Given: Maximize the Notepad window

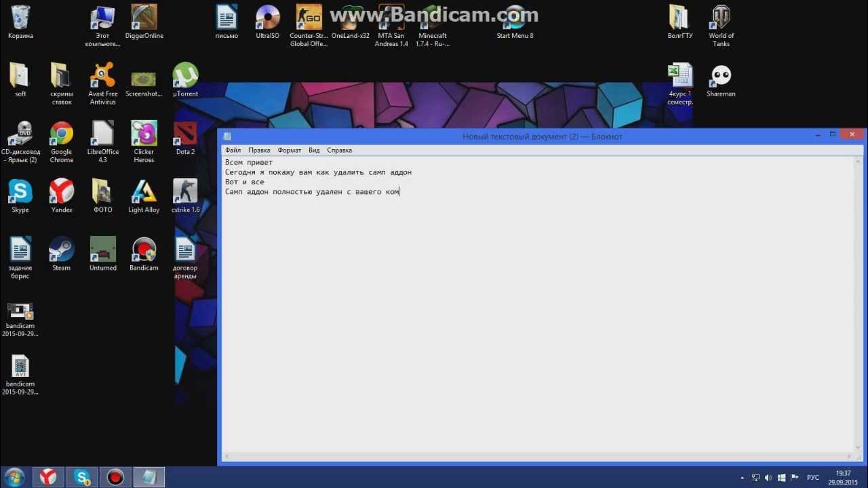Looking at the screenshot, I should coord(833,135).
